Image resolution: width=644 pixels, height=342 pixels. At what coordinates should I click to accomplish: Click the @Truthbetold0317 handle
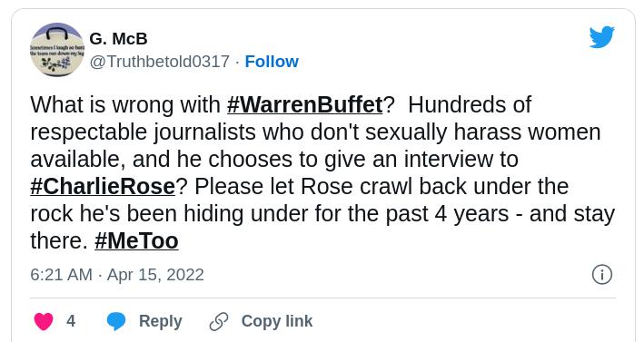[x=159, y=62]
